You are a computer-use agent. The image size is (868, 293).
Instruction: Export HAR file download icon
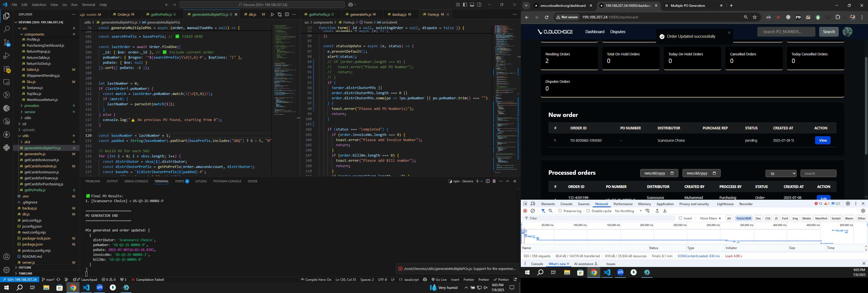pyautogui.click(x=665, y=211)
